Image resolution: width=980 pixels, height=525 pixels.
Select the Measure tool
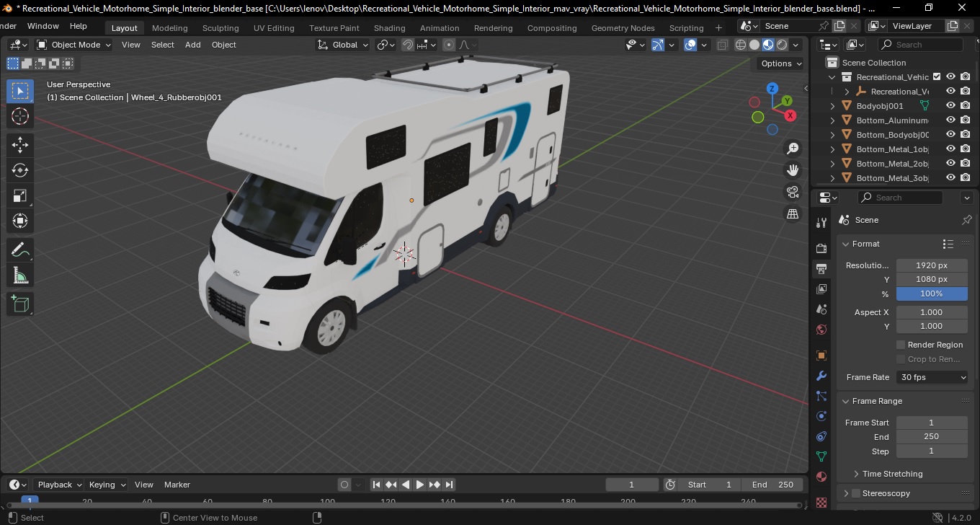20,275
